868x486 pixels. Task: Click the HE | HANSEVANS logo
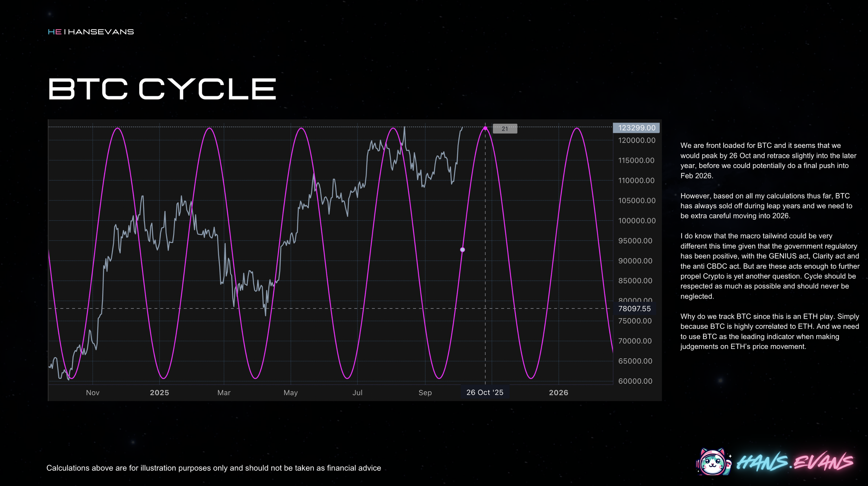coord(91,32)
